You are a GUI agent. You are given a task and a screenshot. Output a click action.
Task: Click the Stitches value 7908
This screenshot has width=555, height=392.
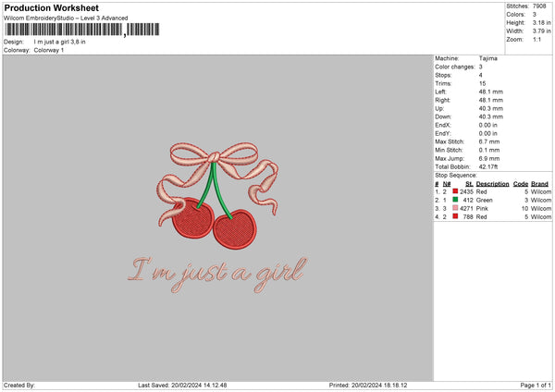(x=539, y=6)
